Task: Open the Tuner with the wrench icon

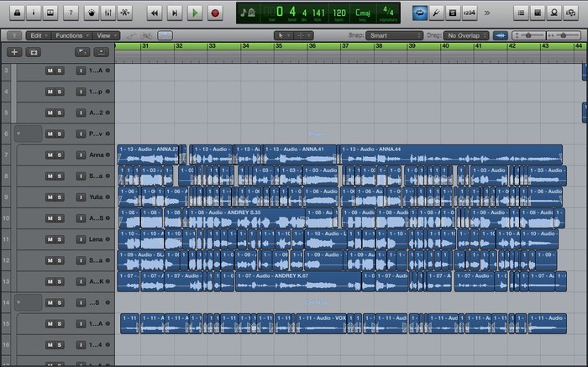Action: tap(436, 13)
